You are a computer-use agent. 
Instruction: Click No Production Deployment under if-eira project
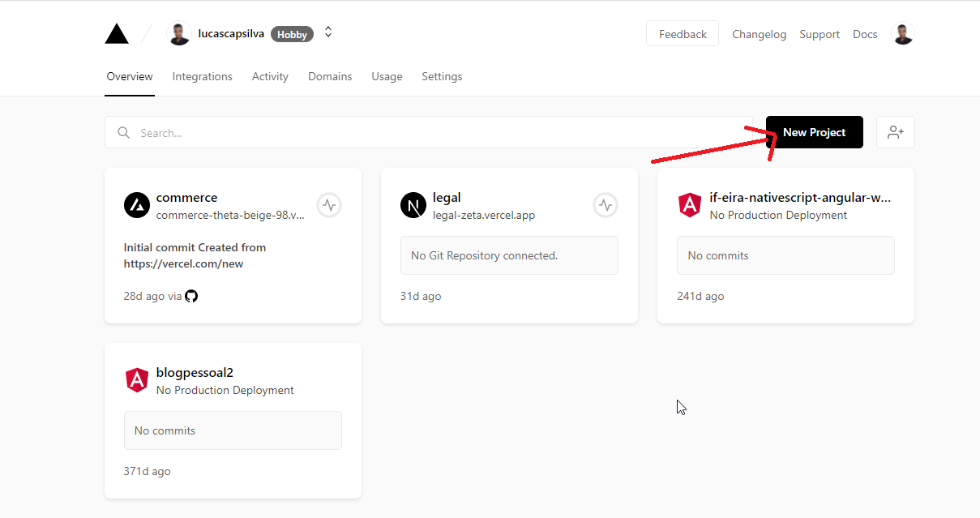(x=778, y=215)
